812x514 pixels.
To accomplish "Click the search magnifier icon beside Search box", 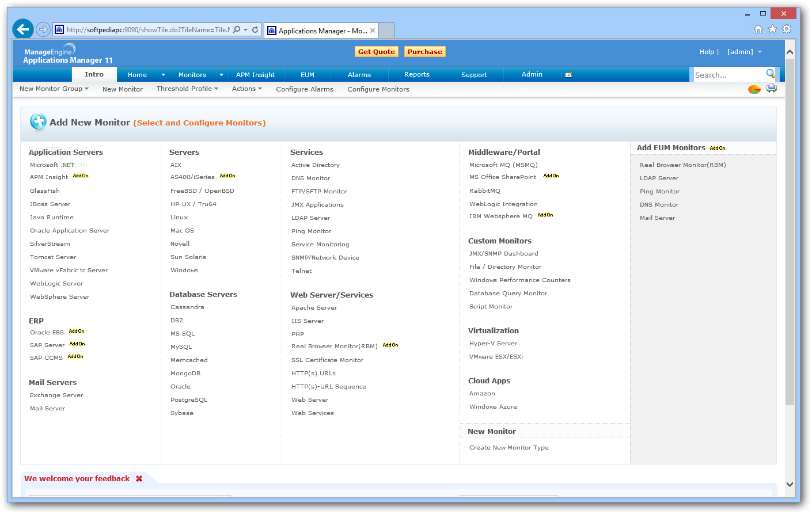I will (x=771, y=74).
